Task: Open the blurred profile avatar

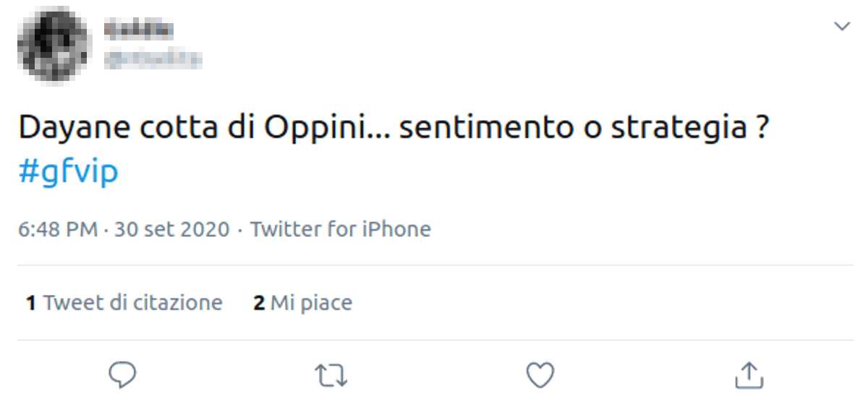Action: [54, 45]
